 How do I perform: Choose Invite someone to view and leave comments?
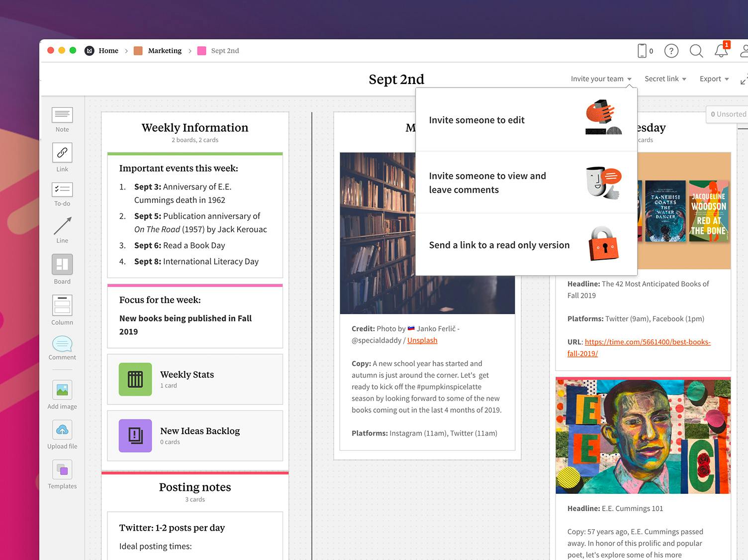pos(526,183)
